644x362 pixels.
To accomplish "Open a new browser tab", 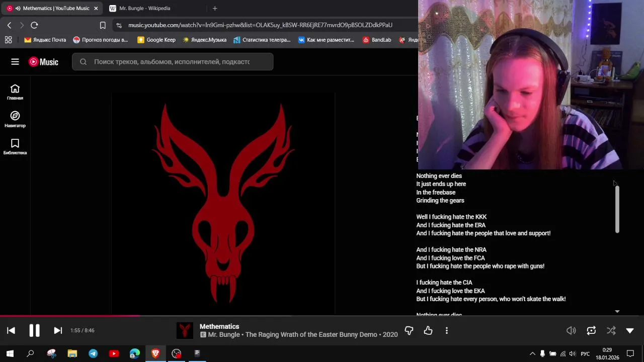I will click(x=215, y=8).
